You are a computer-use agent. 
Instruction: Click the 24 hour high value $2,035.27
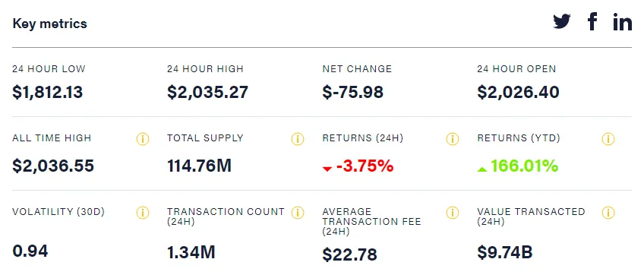pyautogui.click(x=207, y=92)
